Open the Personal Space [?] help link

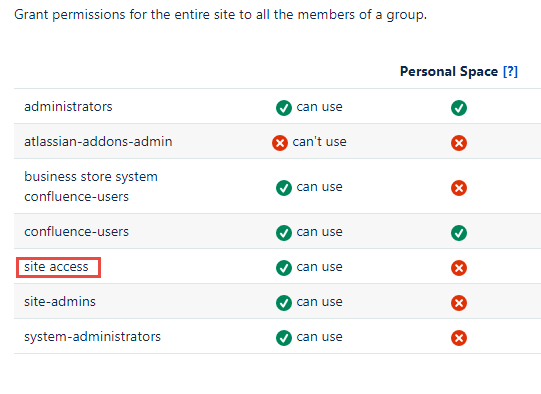pos(510,71)
